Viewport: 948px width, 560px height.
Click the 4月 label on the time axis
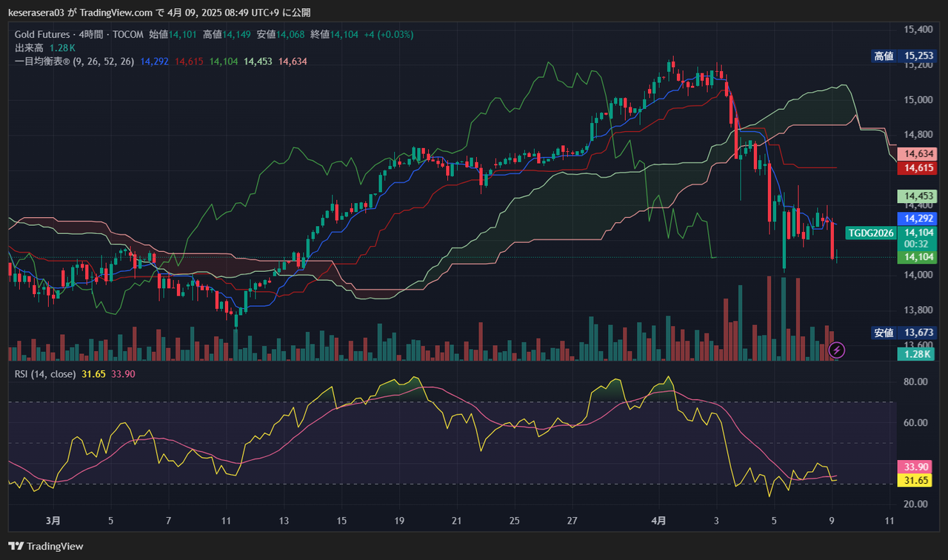click(659, 521)
